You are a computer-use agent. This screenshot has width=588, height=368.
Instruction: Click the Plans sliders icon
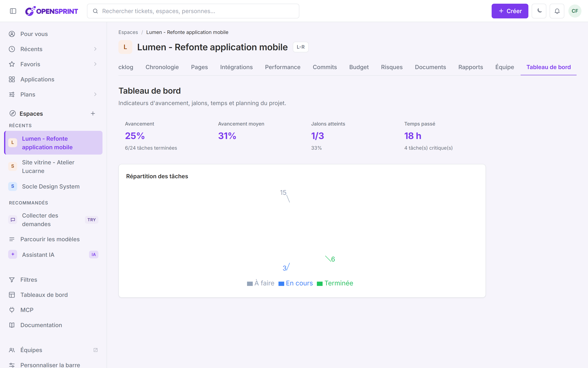(12, 94)
